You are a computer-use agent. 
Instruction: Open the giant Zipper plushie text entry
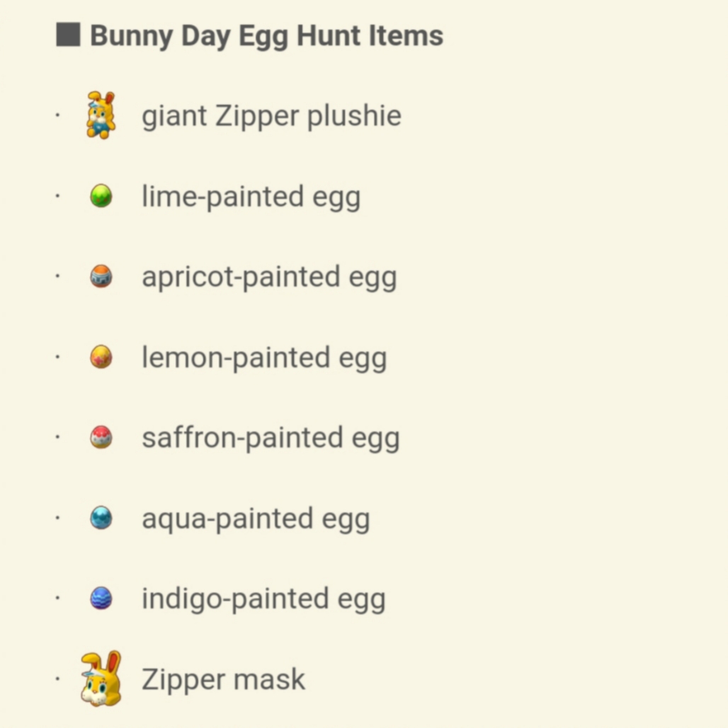[x=272, y=116]
